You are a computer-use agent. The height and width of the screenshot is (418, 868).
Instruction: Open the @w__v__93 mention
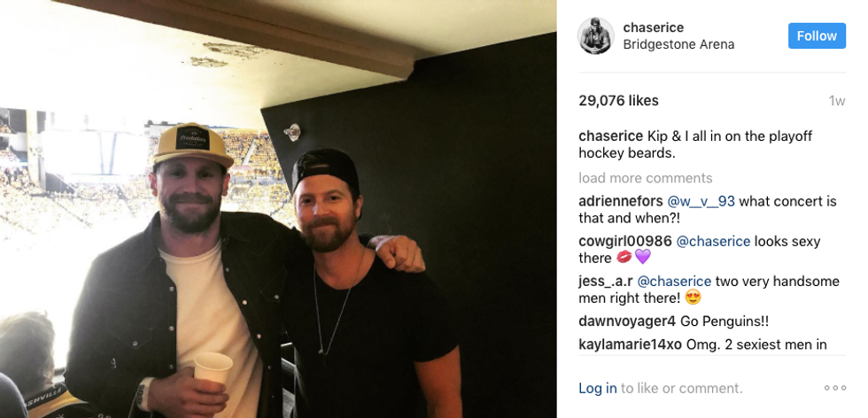701,202
